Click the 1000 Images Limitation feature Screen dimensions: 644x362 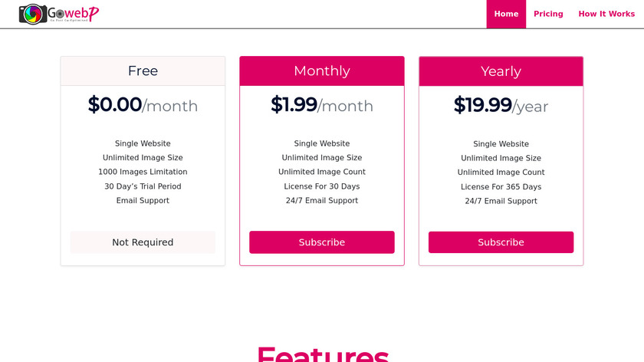143,172
